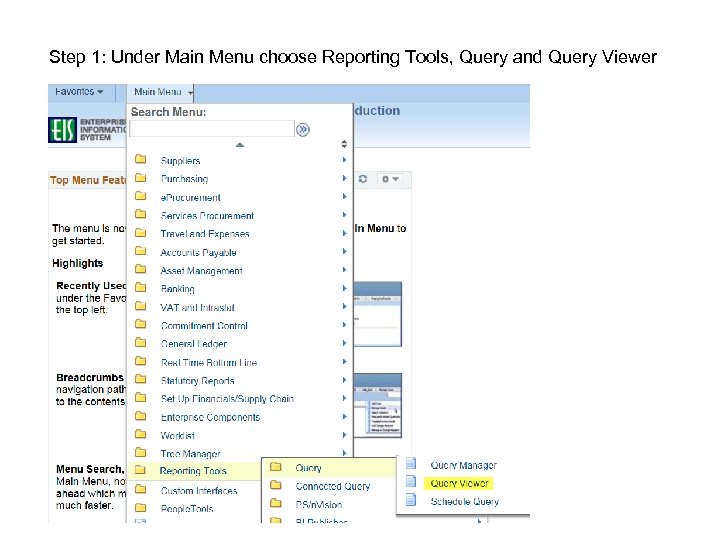
Task: Open the PS/nVision menu folder
Action: [x=319, y=505]
